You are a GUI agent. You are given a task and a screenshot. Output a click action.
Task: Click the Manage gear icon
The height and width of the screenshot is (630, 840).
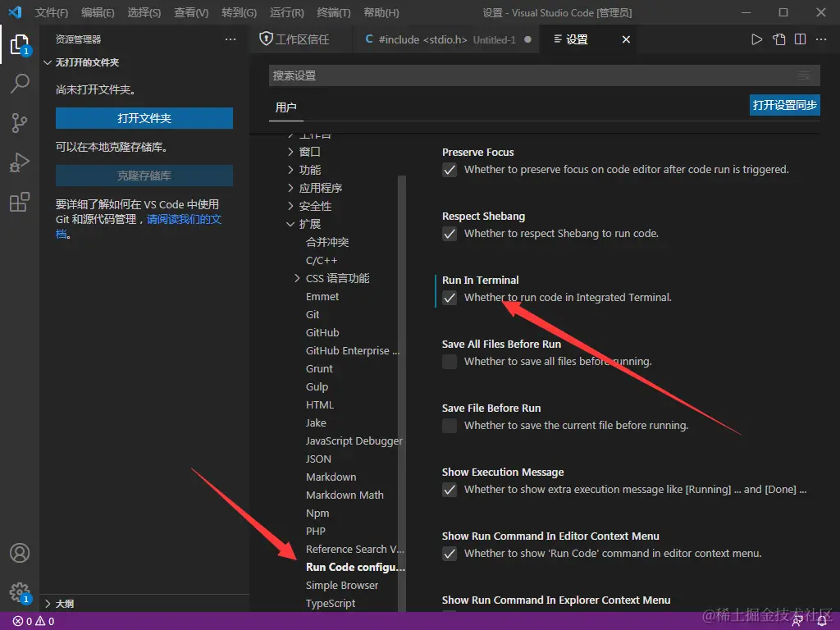[x=20, y=591]
